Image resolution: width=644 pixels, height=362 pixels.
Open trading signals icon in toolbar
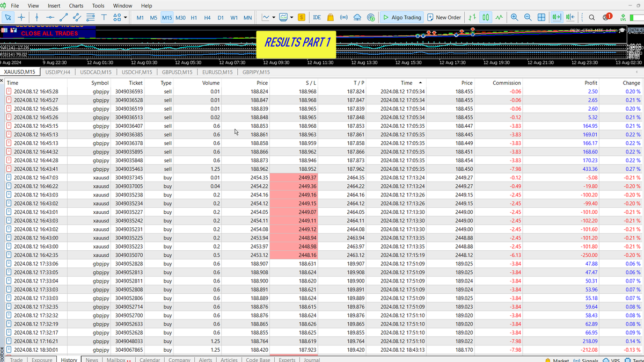344,17
